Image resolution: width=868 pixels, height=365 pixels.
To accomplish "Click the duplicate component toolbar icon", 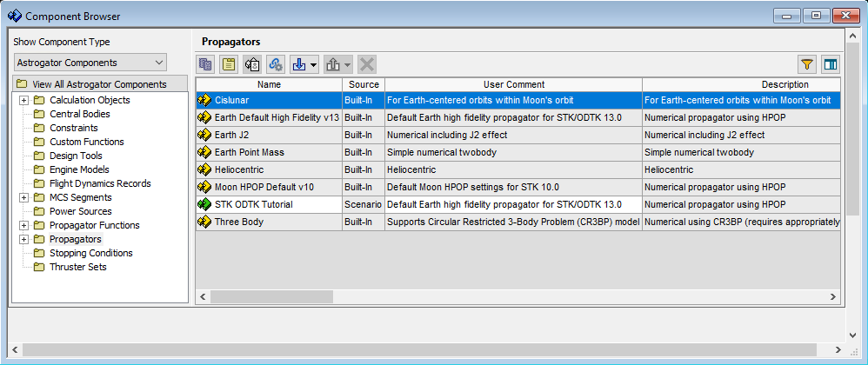I will [x=206, y=63].
